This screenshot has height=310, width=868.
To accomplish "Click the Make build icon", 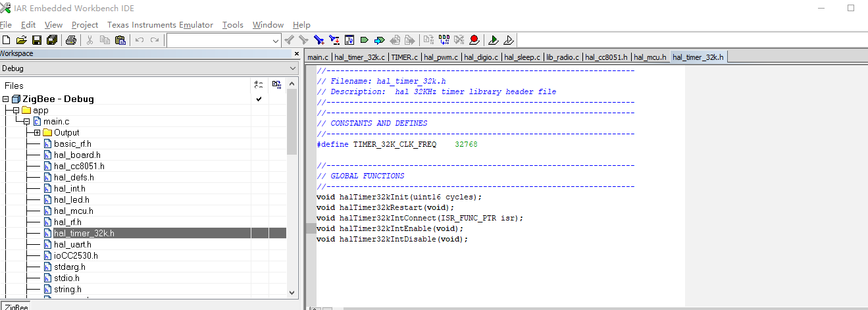I will (x=444, y=40).
